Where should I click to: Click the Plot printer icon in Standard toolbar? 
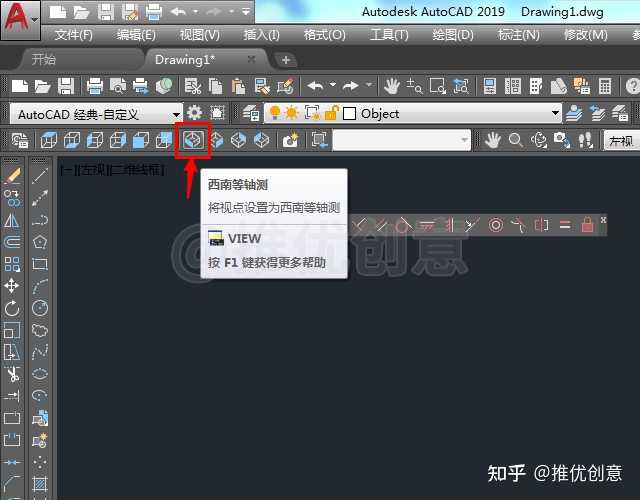(x=95, y=86)
